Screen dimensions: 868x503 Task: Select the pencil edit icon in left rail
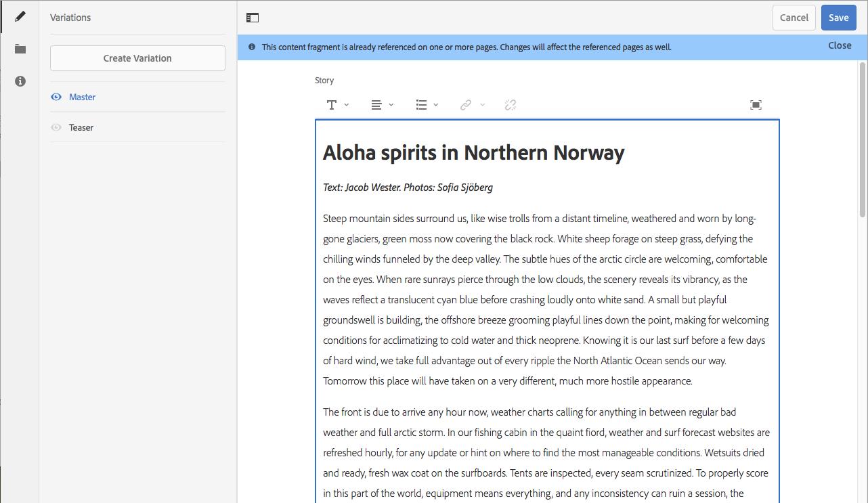[20, 16]
